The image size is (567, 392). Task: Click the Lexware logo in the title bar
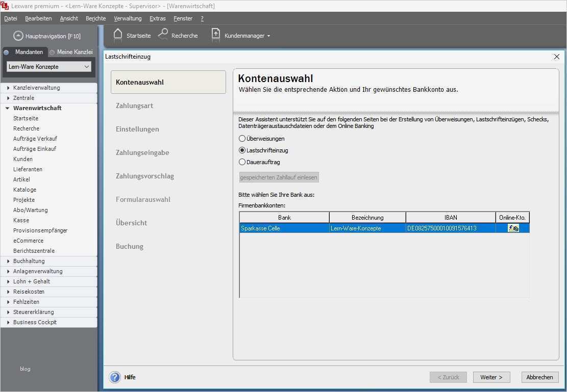tap(5, 6)
